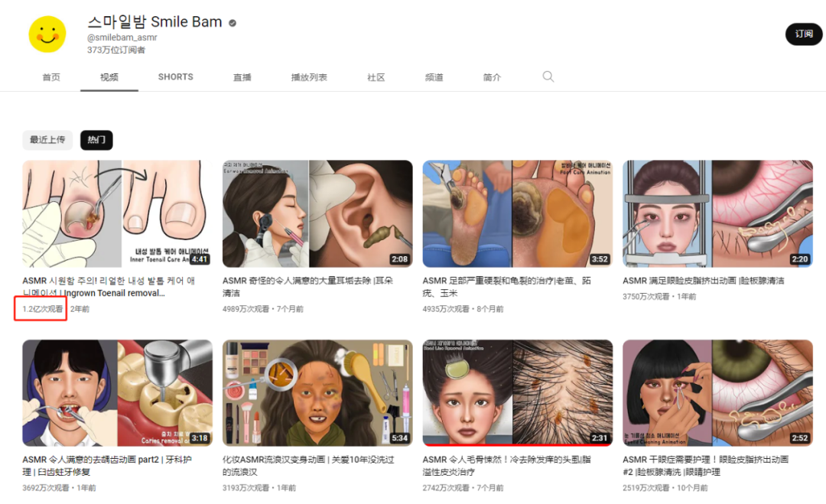Open the head lice scalp video thumbnail
Image resolution: width=826 pixels, height=504 pixels.
click(x=517, y=393)
